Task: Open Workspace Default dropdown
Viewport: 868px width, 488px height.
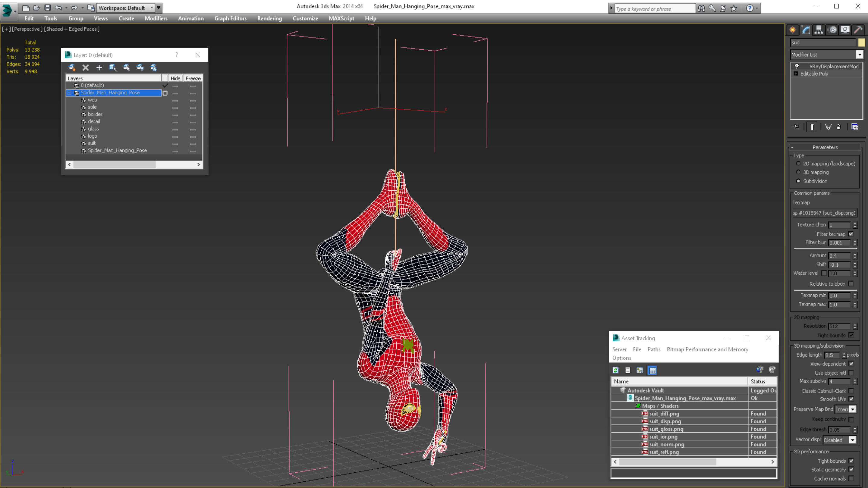Action: pyautogui.click(x=126, y=8)
